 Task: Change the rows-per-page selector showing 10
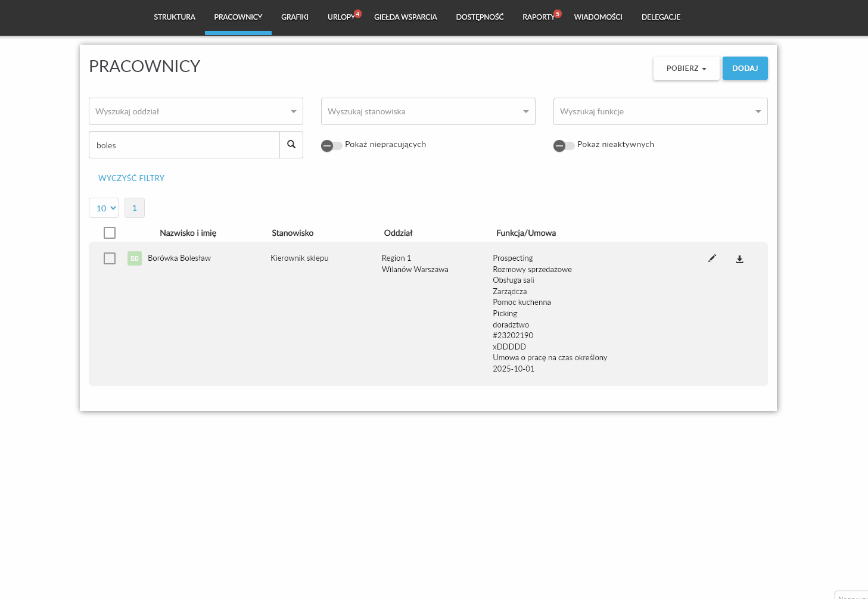tap(104, 208)
